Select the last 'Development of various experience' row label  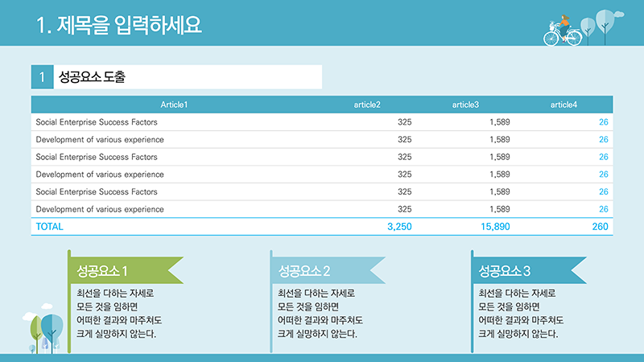(x=100, y=209)
